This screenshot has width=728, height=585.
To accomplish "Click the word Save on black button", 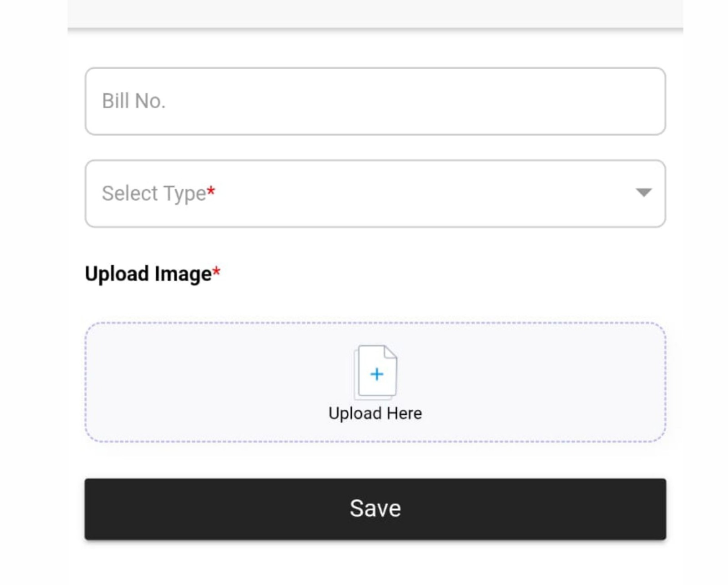I will click(375, 509).
